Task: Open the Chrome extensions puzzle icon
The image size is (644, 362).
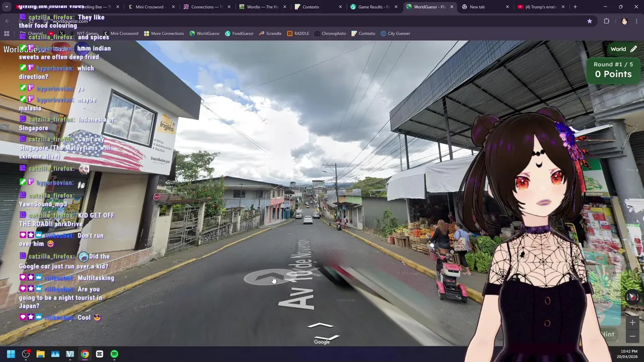Action: click(606, 21)
